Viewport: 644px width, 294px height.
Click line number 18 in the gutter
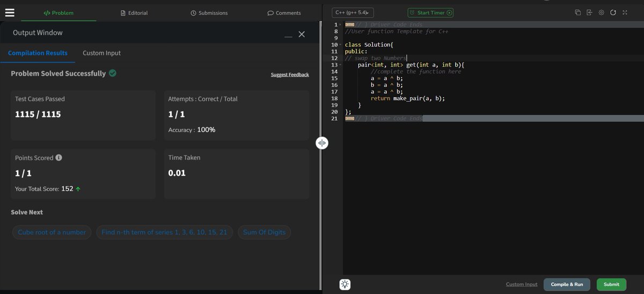(334, 99)
